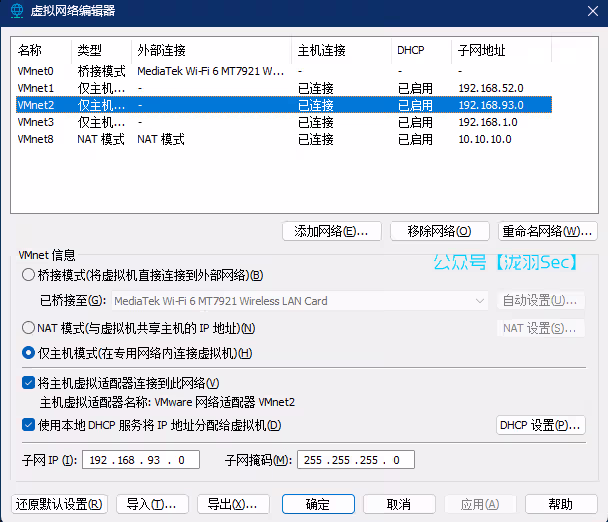Open the DHCP 设置 dialog

540,425
